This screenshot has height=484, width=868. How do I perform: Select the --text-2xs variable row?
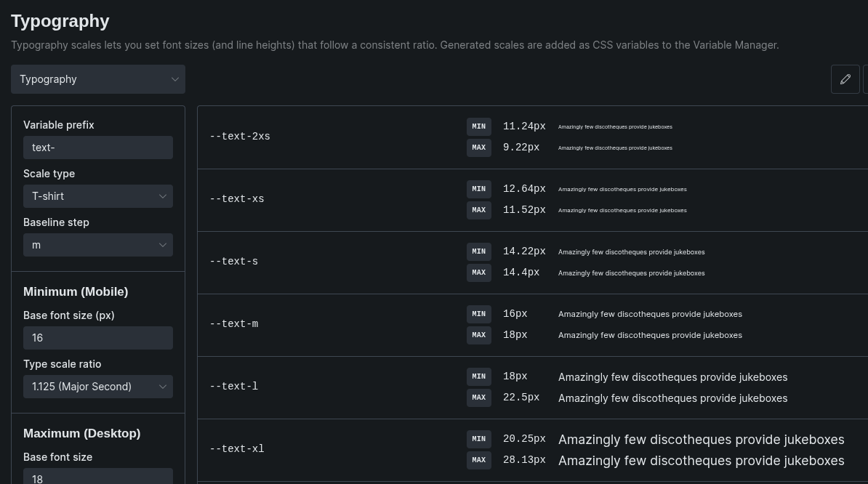coord(240,137)
